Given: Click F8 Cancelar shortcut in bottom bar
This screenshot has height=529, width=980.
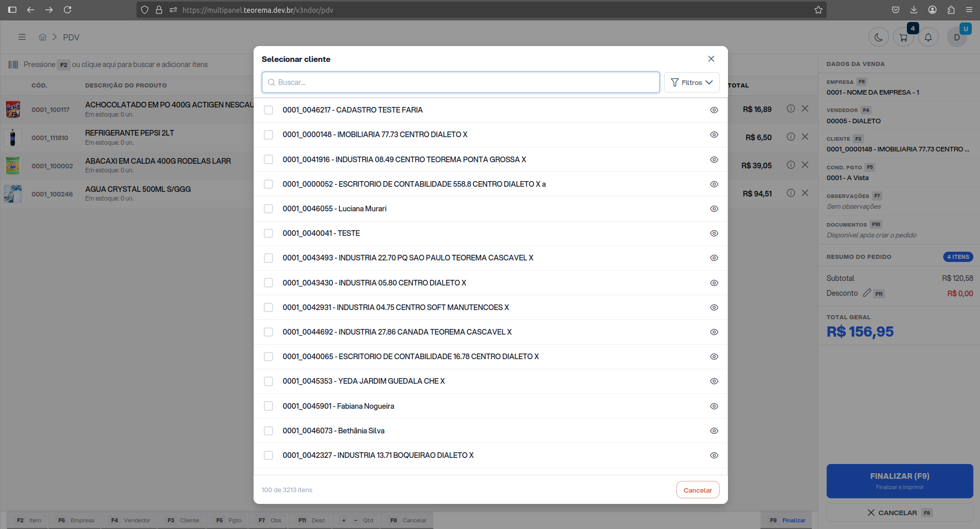Looking at the screenshot, I should pyautogui.click(x=408, y=520).
